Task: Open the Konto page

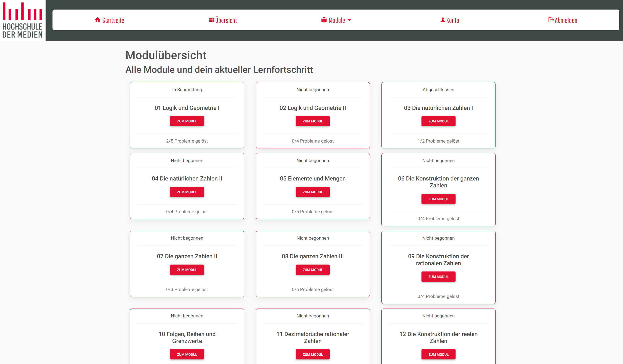Action: tap(450, 20)
